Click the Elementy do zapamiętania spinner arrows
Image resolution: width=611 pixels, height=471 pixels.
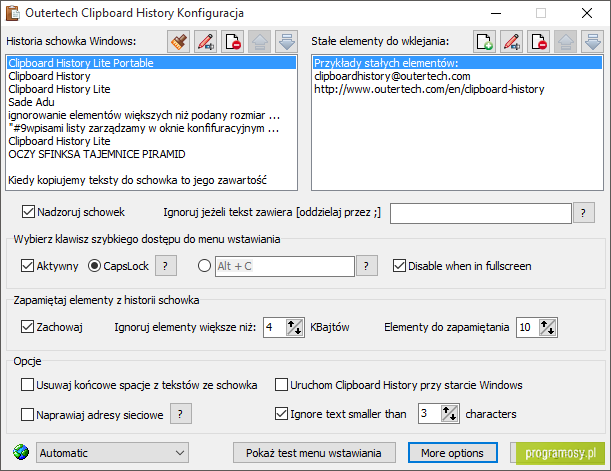click(547, 327)
